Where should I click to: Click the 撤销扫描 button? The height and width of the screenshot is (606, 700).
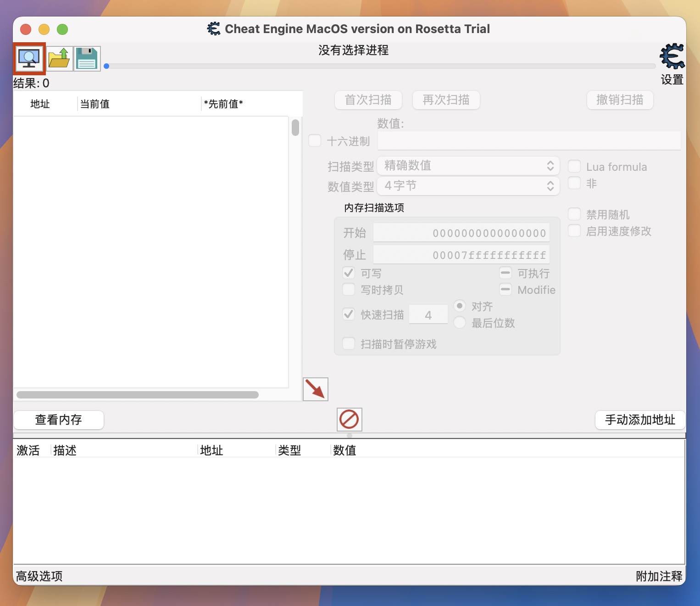[620, 100]
